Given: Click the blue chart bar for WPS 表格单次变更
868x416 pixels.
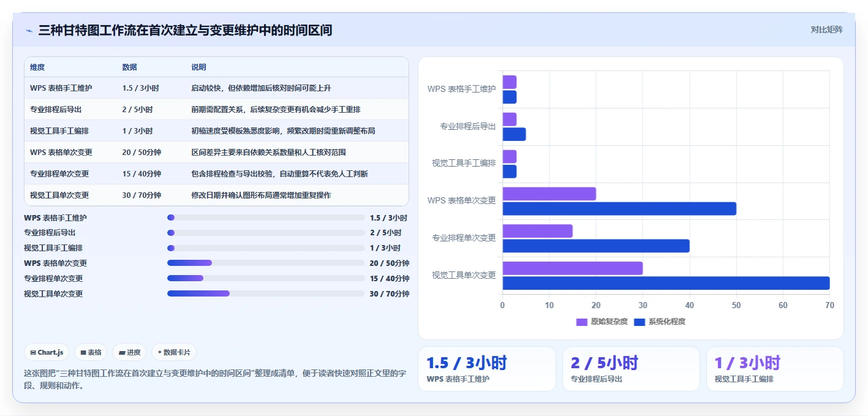Looking at the screenshot, I should click(x=619, y=209).
